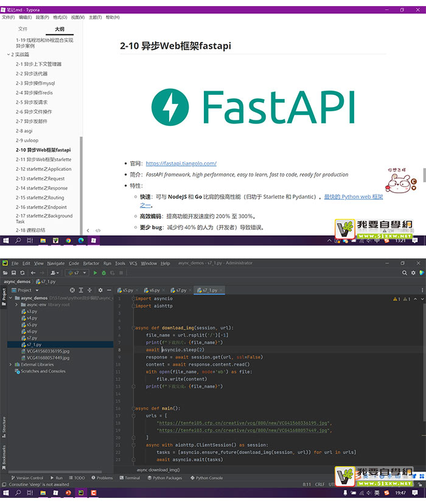Click the warnings indicator in editor corner

pos(402,299)
